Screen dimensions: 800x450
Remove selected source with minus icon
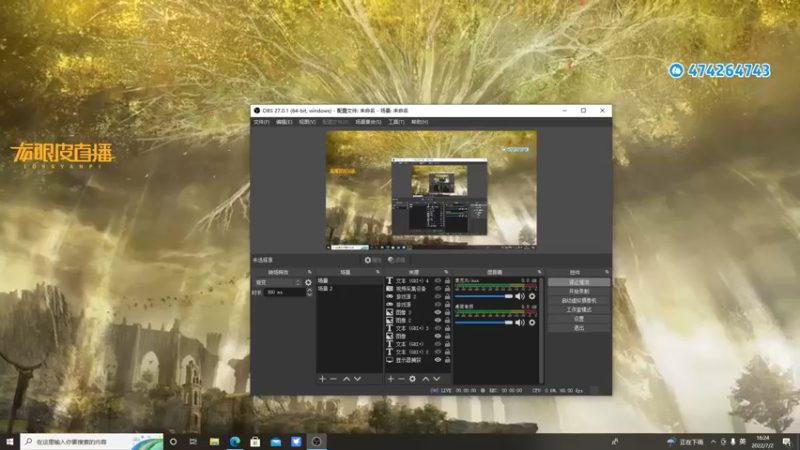click(x=402, y=379)
